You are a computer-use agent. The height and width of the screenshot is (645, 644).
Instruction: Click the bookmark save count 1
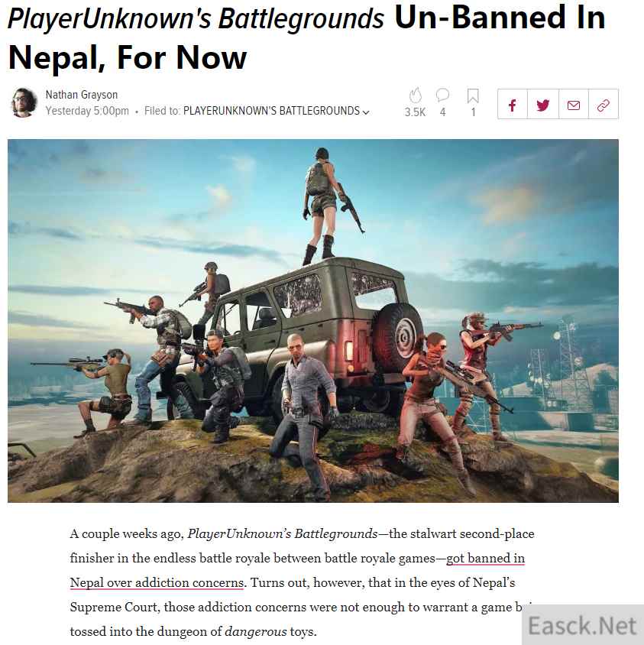[474, 112]
